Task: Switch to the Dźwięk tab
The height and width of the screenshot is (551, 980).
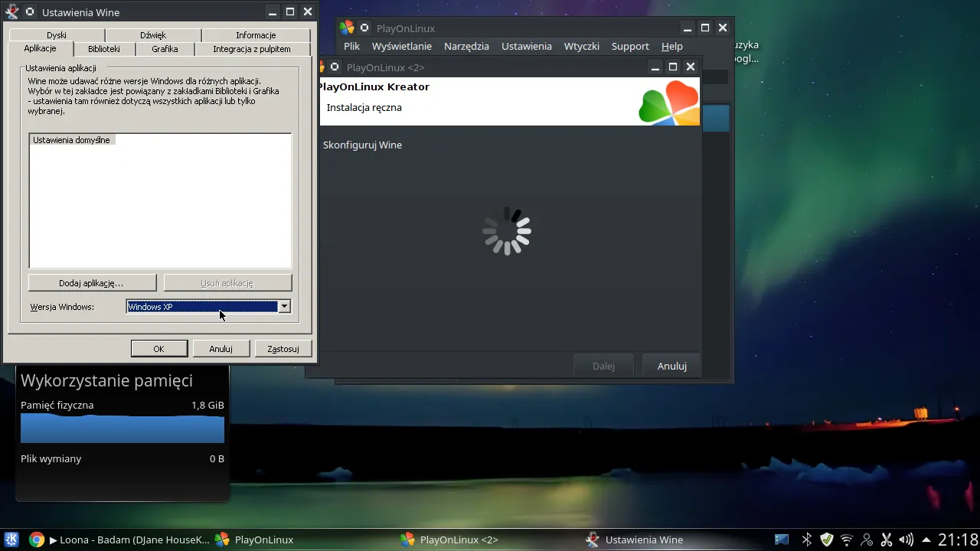Action: tap(153, 35)
